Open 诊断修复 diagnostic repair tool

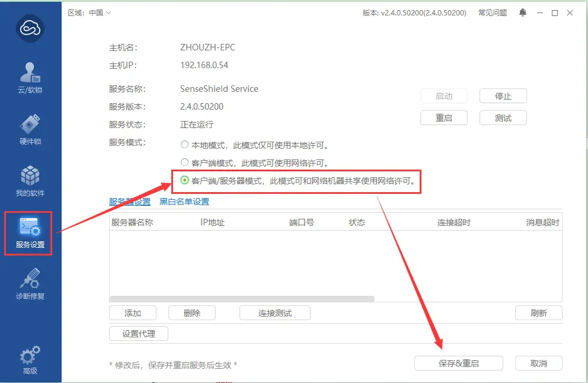pos(31,284)
